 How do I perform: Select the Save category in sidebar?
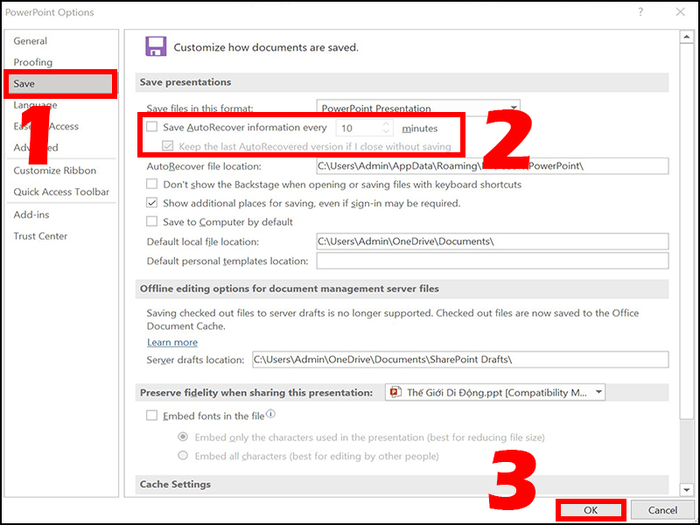point(60,84)
